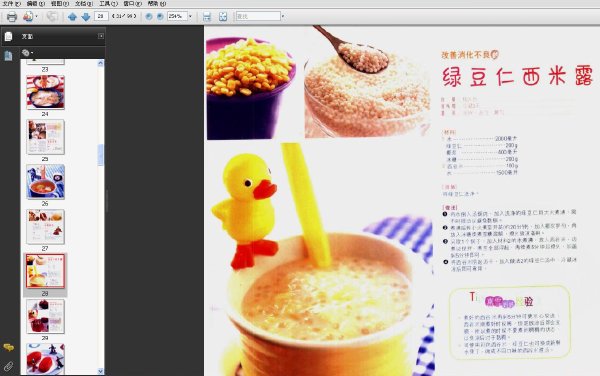Open the Comments panel speech-bubble icon
Viewport: 600px width, 376px height.
(x=8, y=347)
